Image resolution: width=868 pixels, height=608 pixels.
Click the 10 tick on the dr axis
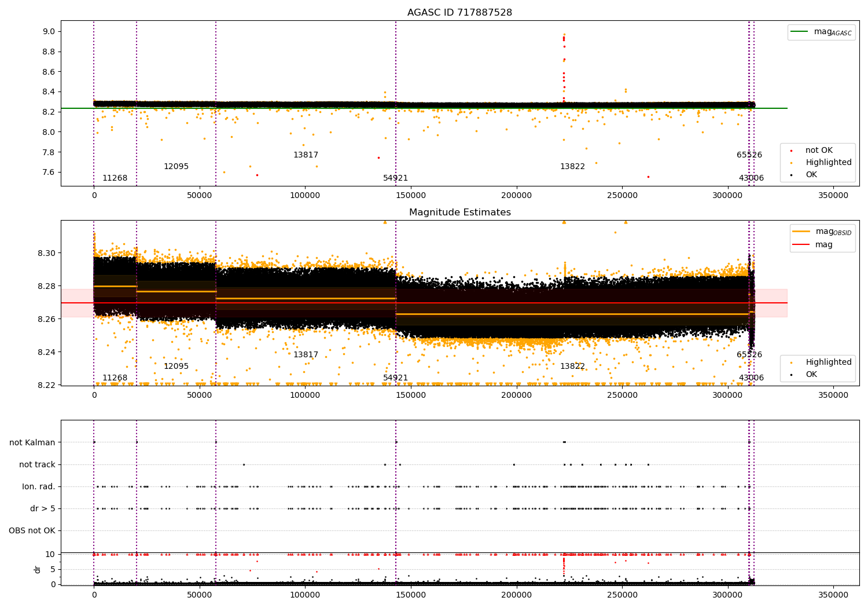coord(50,554)
